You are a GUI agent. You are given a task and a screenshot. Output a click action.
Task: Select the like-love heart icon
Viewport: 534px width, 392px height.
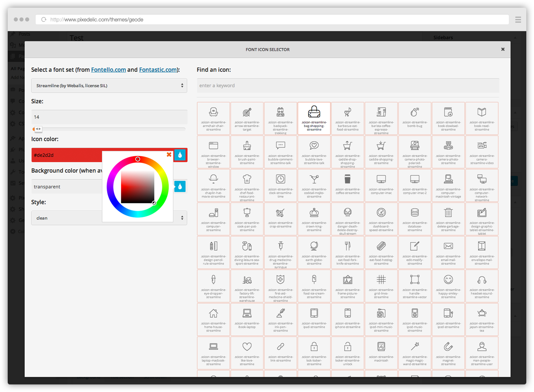tap(247, 353)
